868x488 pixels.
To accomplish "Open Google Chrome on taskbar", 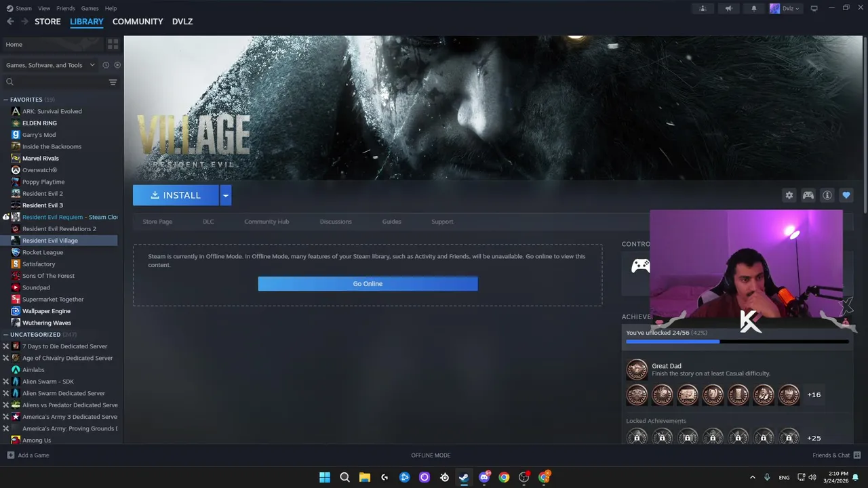I will pyautogui.click(x=504, y=477).
